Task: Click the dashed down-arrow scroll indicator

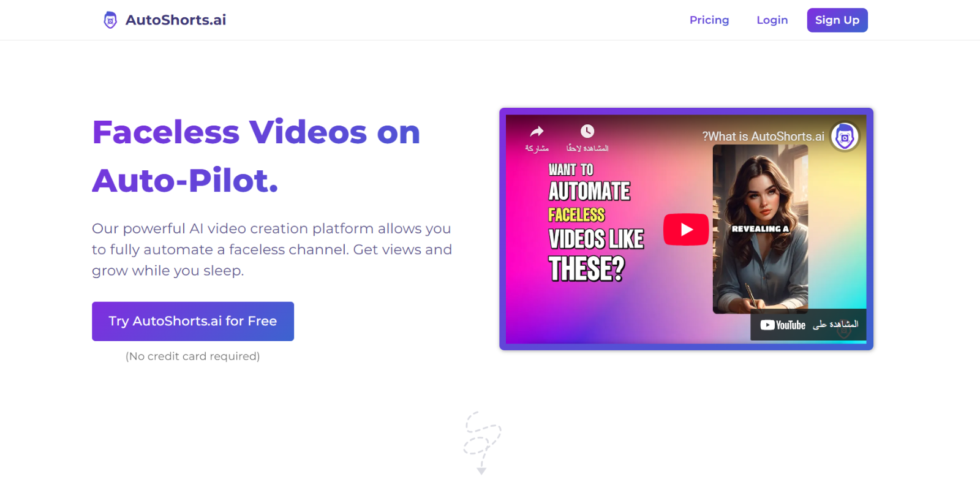Action: tap(481, 443)
